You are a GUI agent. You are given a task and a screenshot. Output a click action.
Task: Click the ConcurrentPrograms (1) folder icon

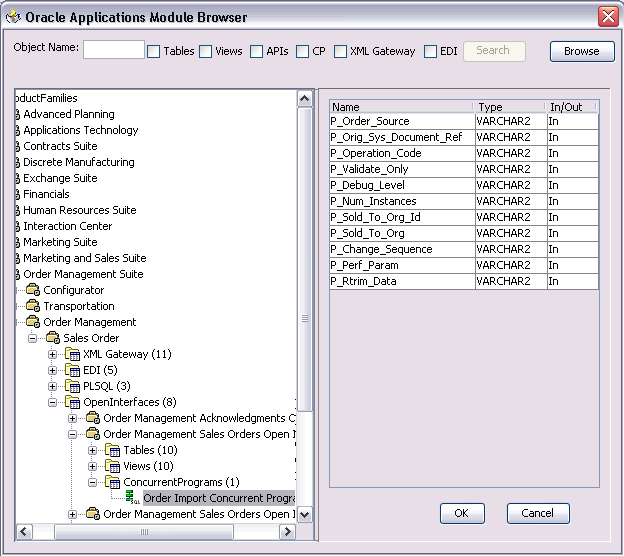tap(113, 482)
